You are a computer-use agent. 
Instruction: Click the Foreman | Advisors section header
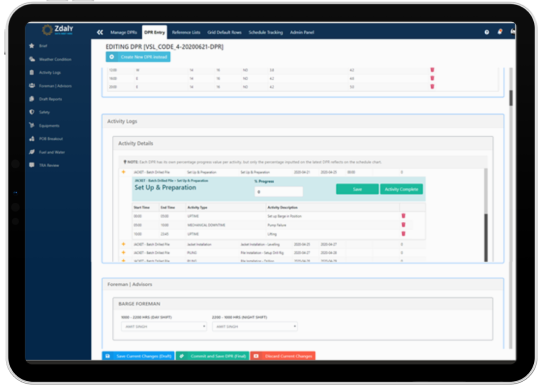[x=130, y=284]
